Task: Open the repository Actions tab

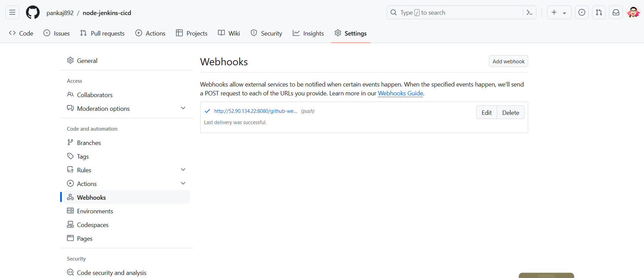Action: pyautogui.click(x=150, y=33)
